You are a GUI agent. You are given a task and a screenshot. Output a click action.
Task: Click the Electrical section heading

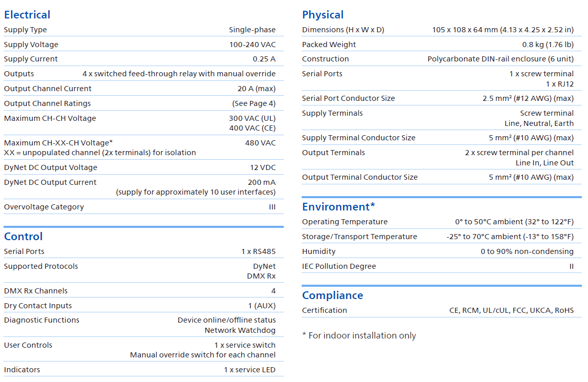point(27,15)
